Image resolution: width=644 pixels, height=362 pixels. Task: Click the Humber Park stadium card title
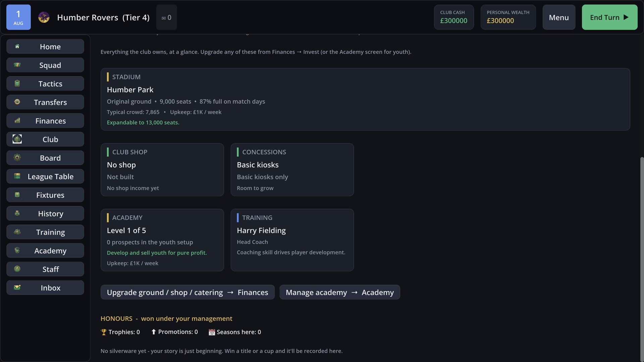pyautogui.click(x=130, y=90)
